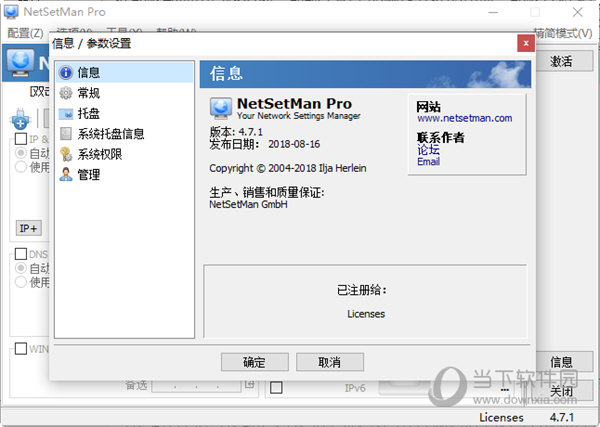Viewport: 600px width, 427px height.
Task: Open the 论坛 forum link
Action: point(428,150)
